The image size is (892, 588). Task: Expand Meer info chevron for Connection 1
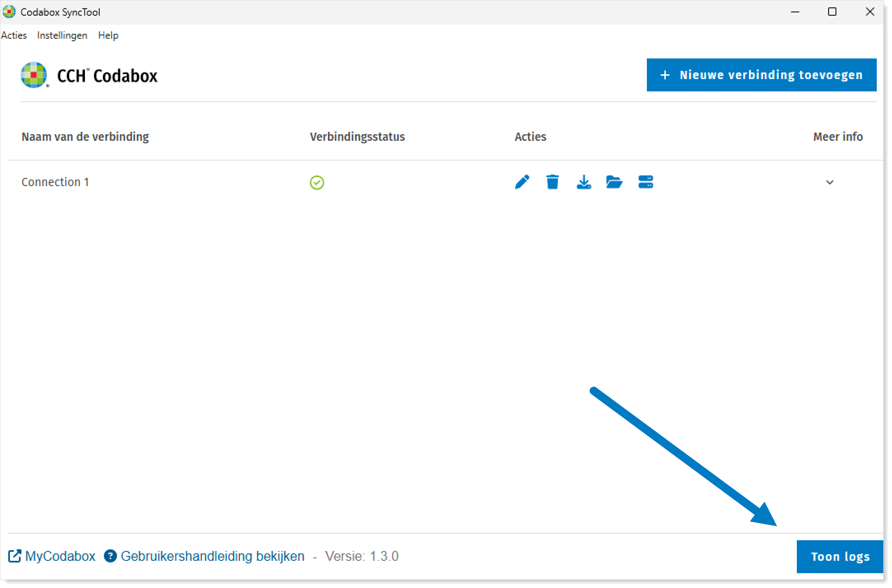(x=830, y=182)
